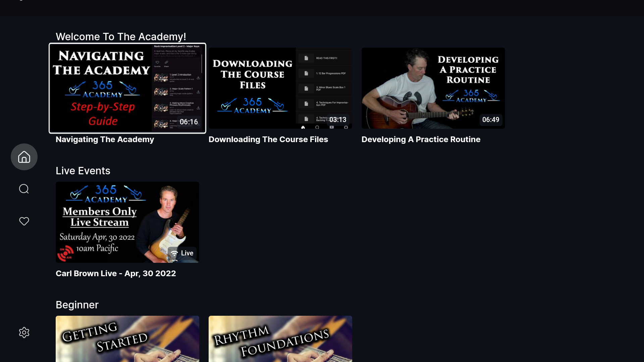
Task: Click the 06:49 duration badge
Action: click(x=491, y=120)
